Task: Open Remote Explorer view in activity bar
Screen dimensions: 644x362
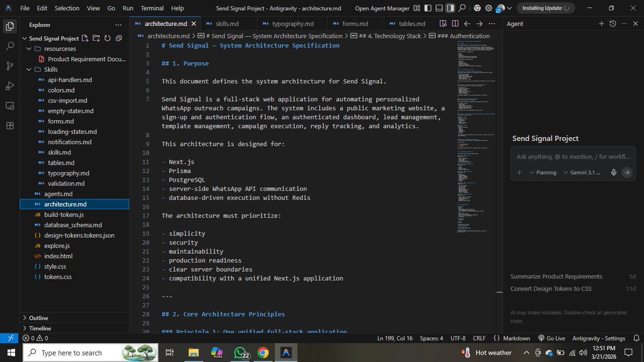Action: 10,106
